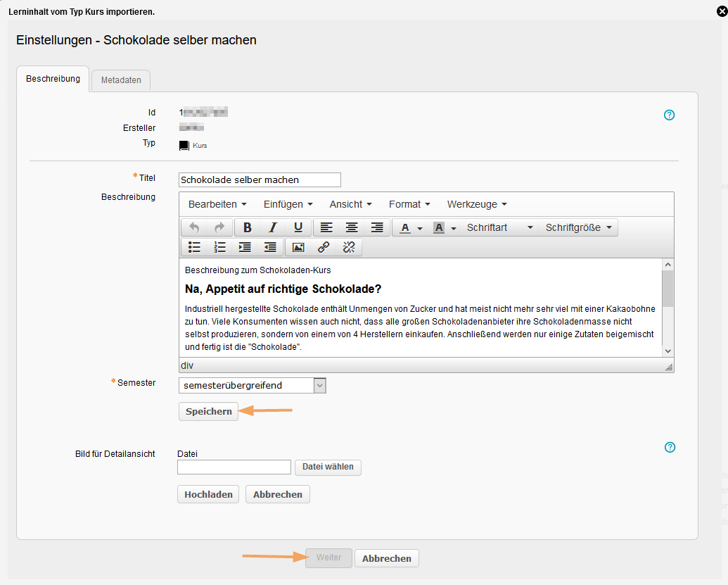
Task: Insert a bulleted list
Action: 194,247
